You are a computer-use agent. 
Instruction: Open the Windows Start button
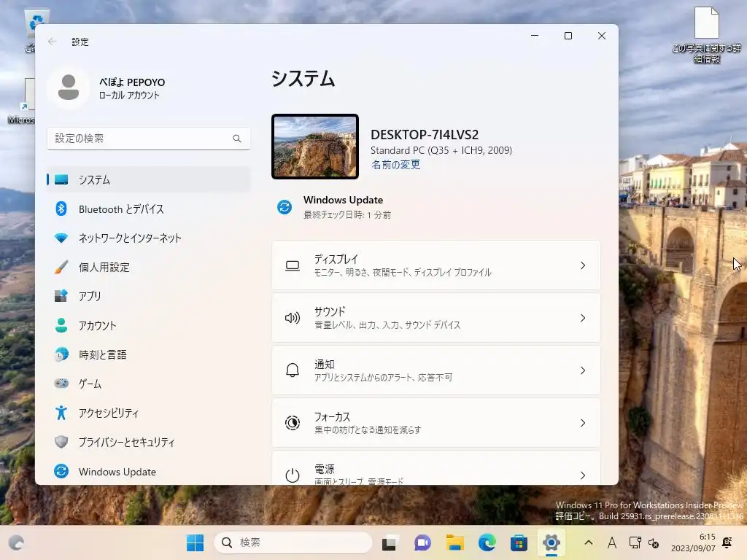(x=195, y=542)
